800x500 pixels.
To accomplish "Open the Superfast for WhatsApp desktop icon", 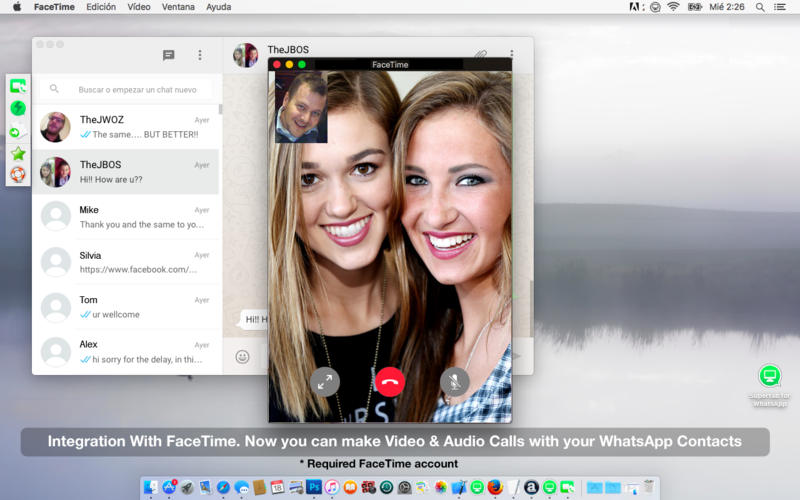I will pyautogui.click(x=769, y=385).
